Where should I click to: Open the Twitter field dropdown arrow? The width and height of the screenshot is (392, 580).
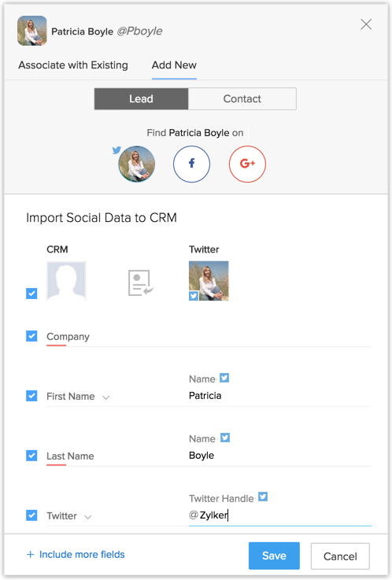pos(87,517)
